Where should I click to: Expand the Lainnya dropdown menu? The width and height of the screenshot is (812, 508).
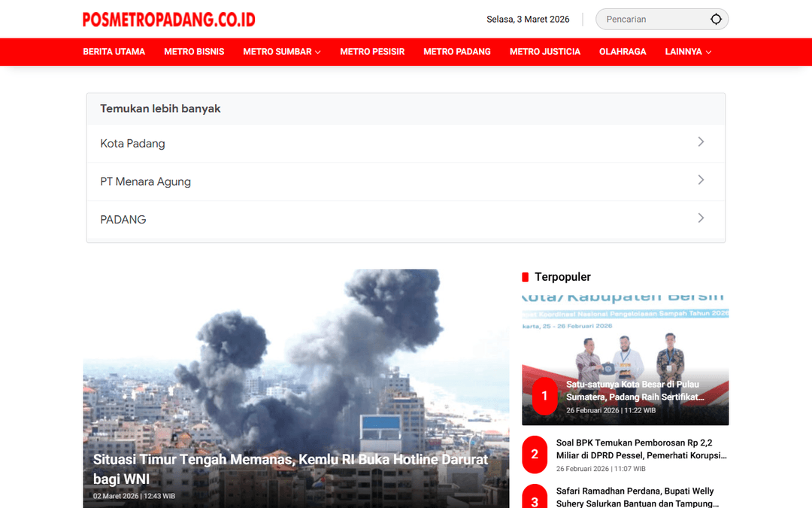click(x=688, y=52)
